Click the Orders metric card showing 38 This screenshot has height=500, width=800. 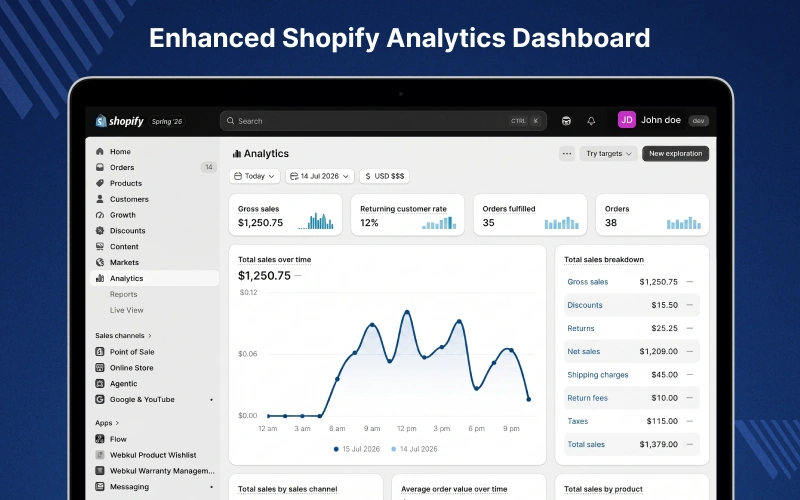[x=653, y=215]
